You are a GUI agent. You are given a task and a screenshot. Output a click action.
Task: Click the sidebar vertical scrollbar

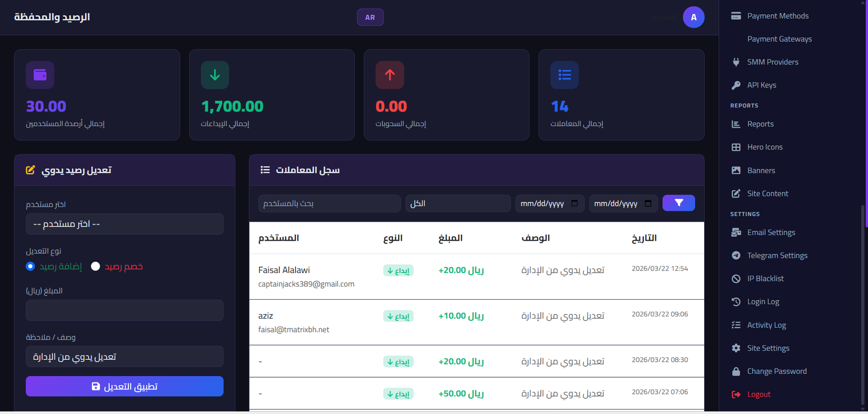[863, 303]
